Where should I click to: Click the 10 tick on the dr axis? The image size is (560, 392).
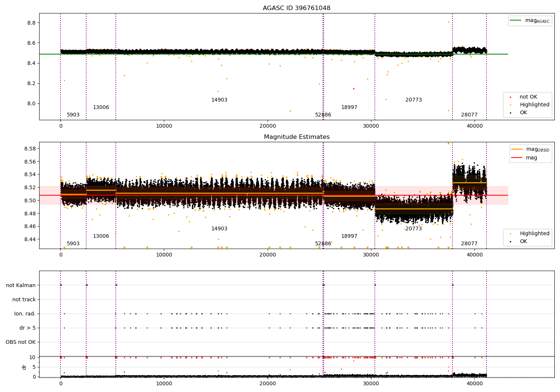32,357
